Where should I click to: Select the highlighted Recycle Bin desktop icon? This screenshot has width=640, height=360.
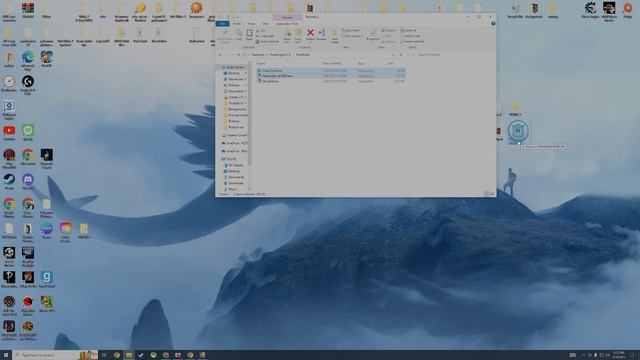click(x=518, y=132)
